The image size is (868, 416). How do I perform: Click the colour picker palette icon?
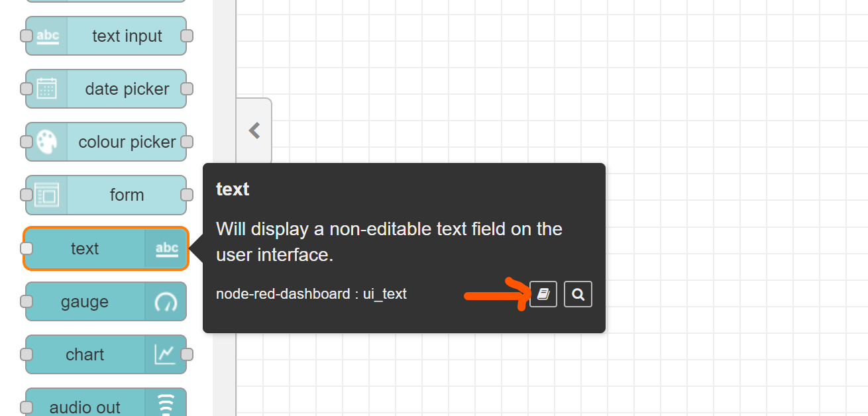pyautogui.click(x=47, y=142)
